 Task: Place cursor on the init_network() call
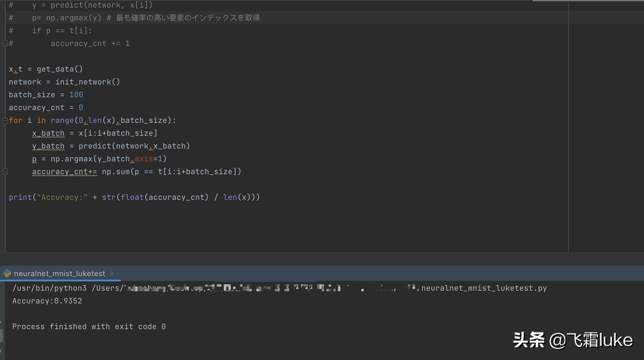coord(87,82)
